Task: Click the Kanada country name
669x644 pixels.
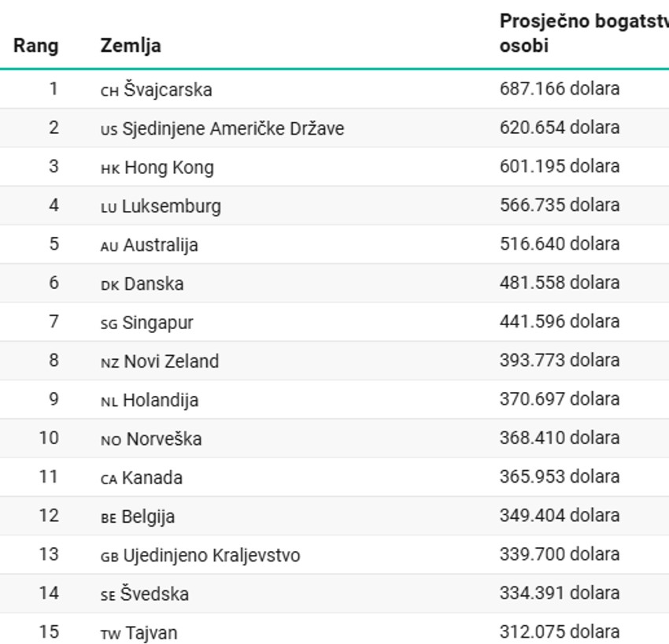Action: 152,478
